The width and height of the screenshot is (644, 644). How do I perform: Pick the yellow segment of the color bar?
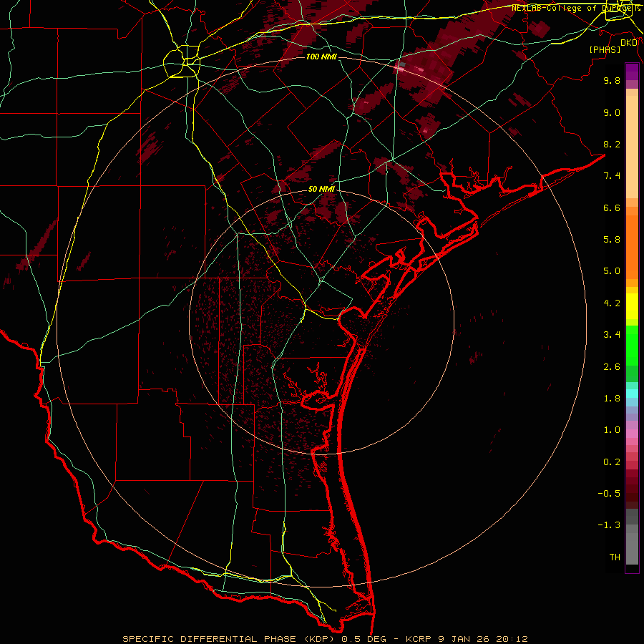click(632, 306)
